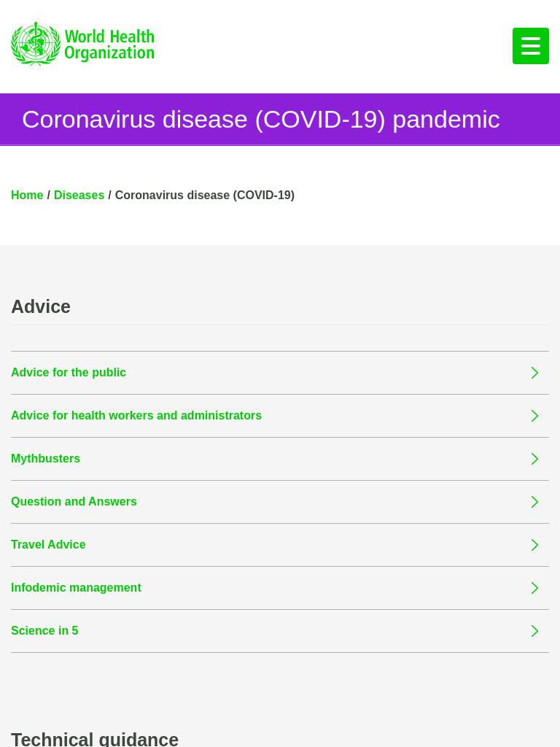Open Diseases breadcrumb link
The width and height of the screenshot is (560, 747).
[x=79, y=196]
